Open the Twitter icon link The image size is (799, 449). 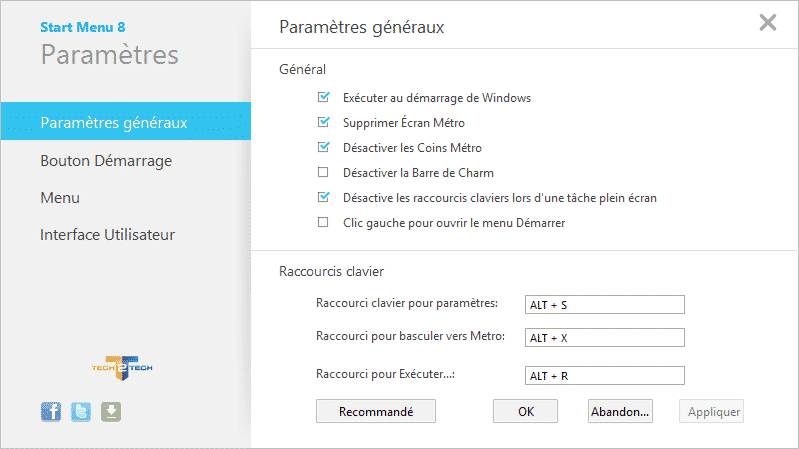[81, 411]
